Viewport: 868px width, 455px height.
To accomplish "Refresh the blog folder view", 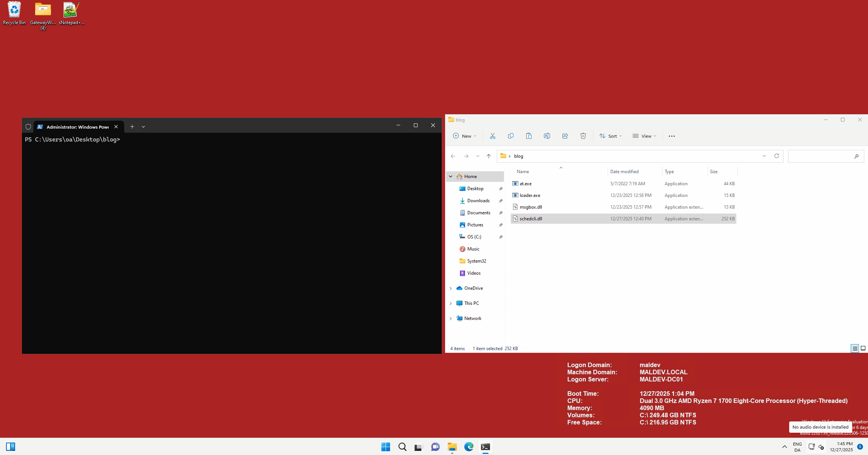I will point(777,156).
